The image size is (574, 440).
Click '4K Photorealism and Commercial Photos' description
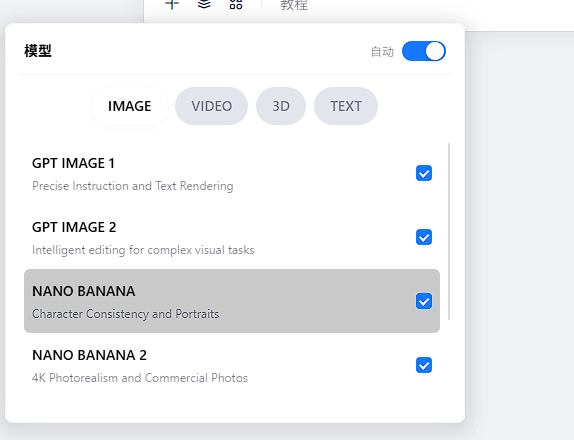coord(140,378)
